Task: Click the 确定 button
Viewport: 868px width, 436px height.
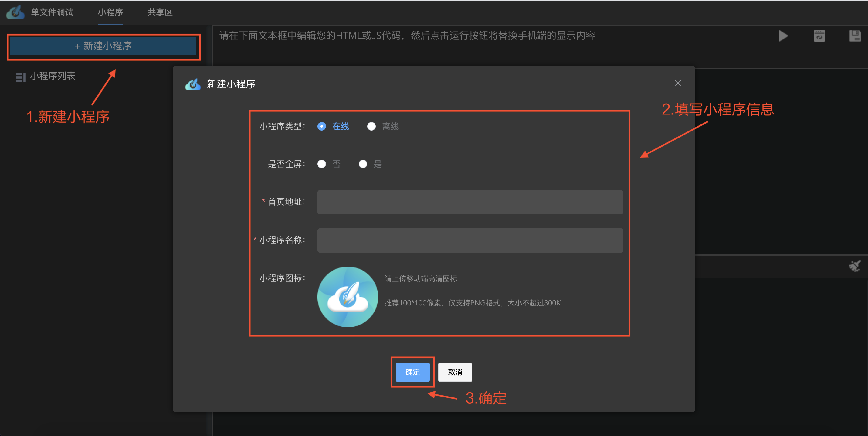Action: coord(412,372)
